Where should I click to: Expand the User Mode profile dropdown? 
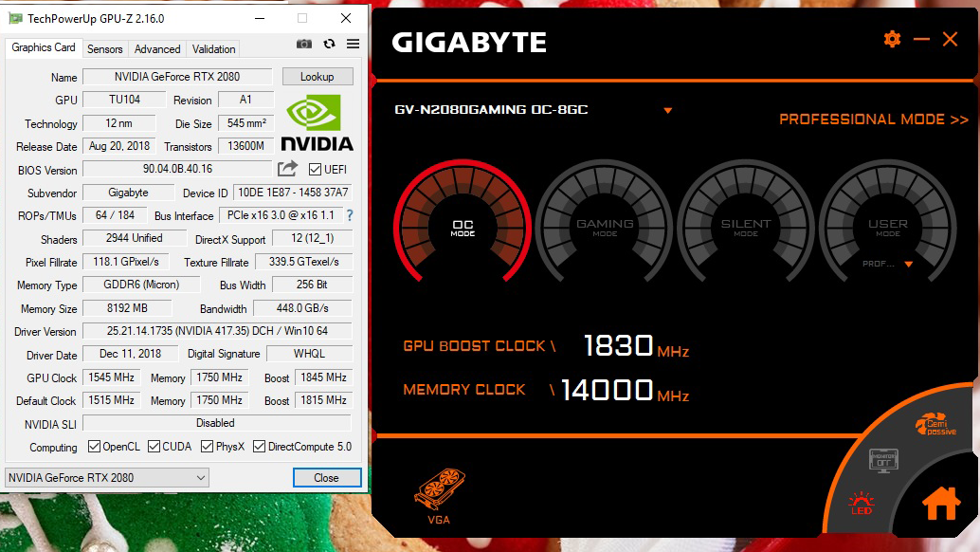[x=908, y=265]
